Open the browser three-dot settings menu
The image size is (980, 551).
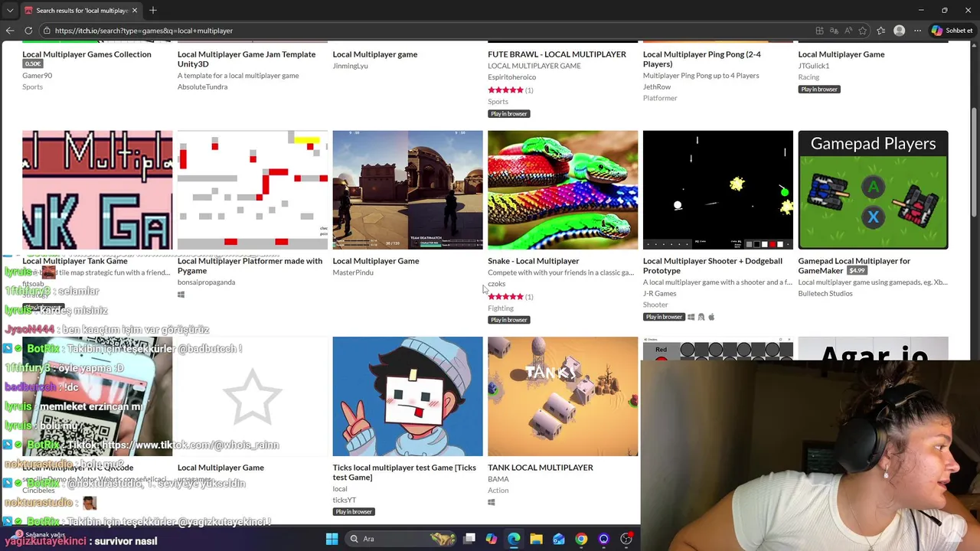pos(917,31)
